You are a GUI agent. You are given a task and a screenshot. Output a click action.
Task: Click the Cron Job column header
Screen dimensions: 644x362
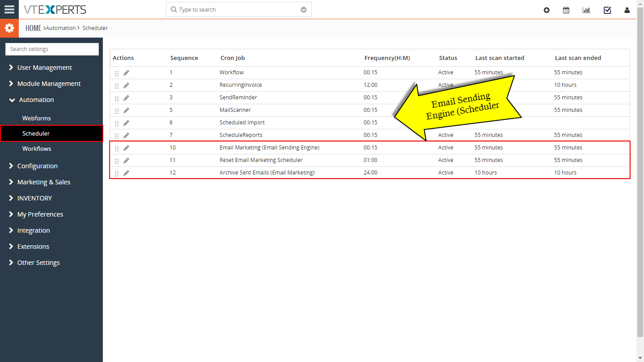[233, 58]
